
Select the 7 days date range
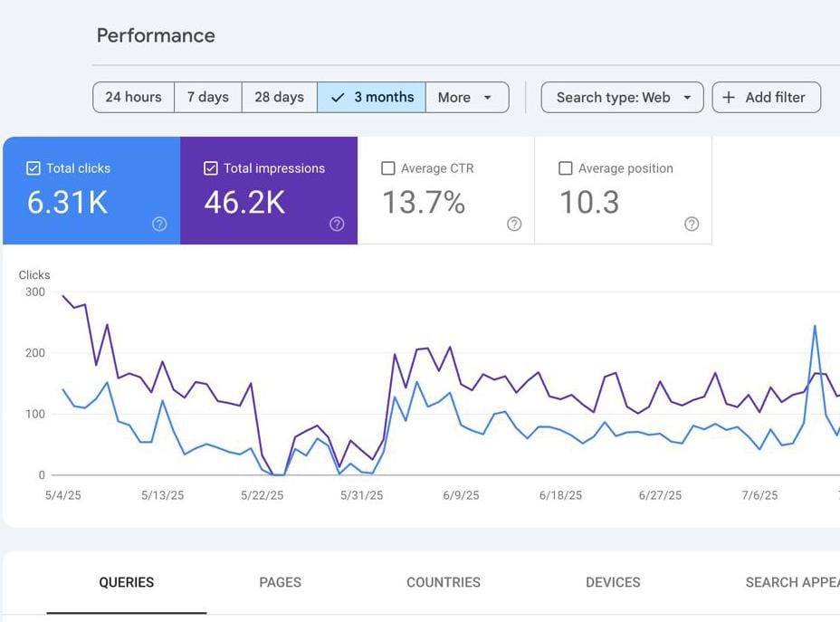click(208, 98)
